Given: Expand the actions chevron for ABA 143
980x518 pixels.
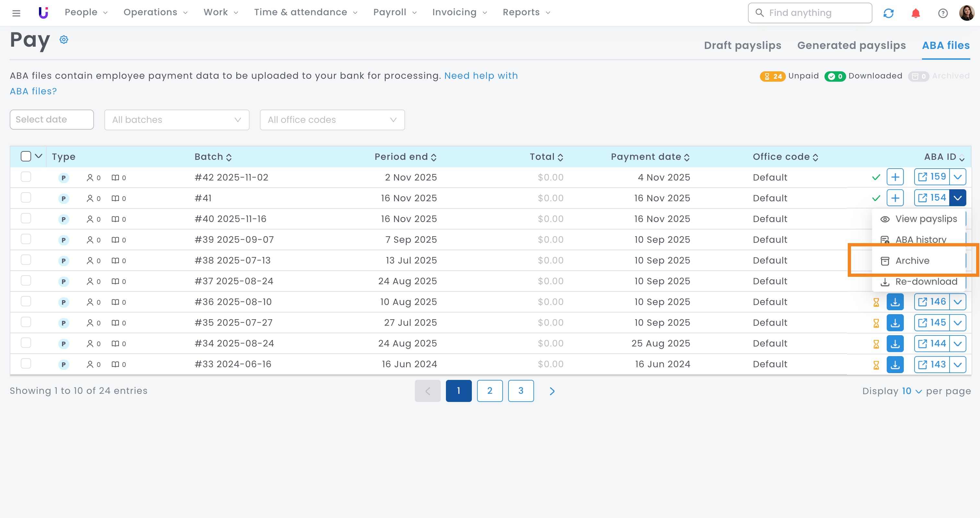Looking at the screenshot, I should click(958, 365).
